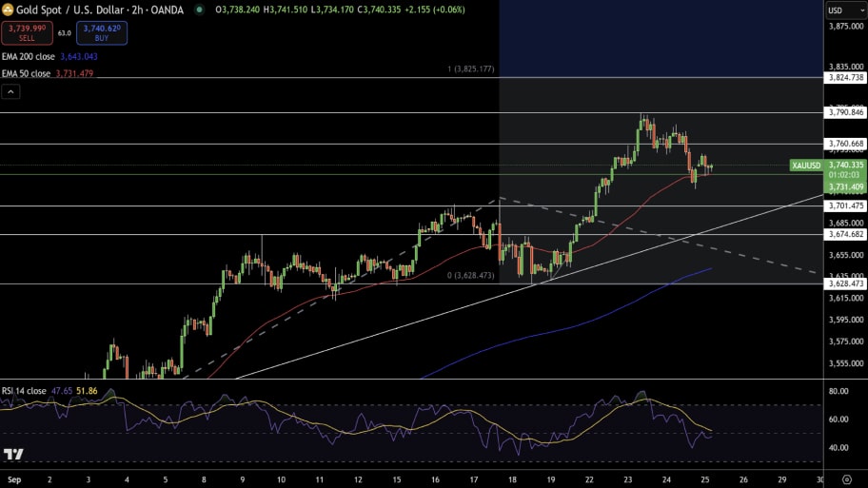Click the gold coin symbol icon
The width and height of the screenshot is (868, 488).
tap(8, 10)
